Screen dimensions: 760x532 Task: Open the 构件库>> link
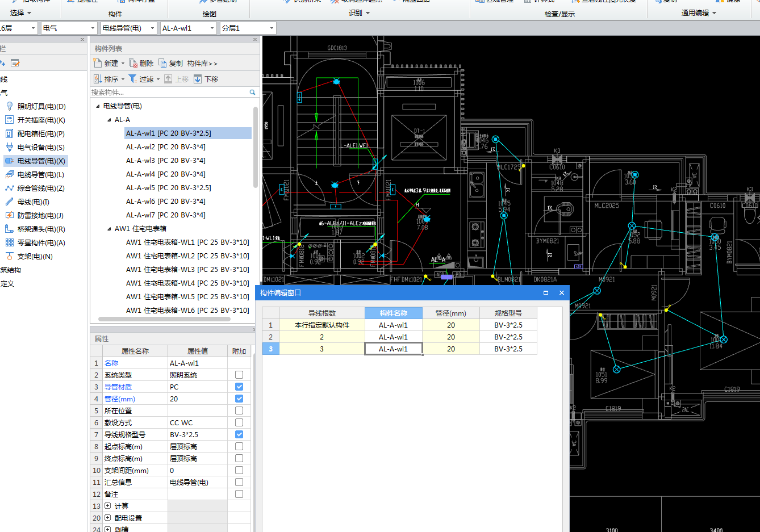(202, 63)
